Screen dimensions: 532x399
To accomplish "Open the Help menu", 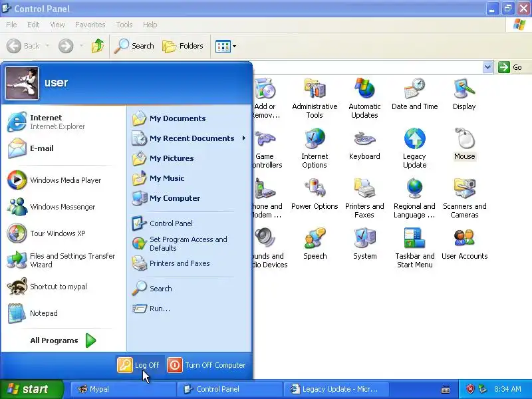I will coord(150,25).
